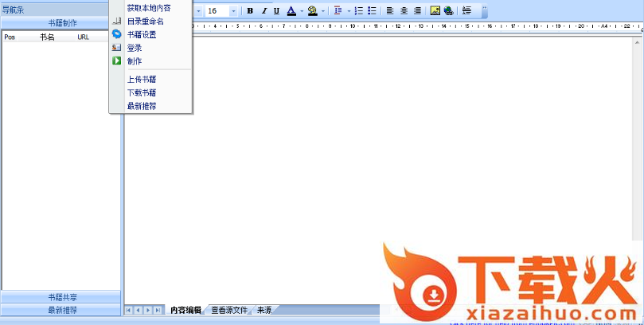The height and width of the screenshot is (325, 644).
Task: Click the 最新推荐 button in sidebar
Action: click(x=62, y=309)
